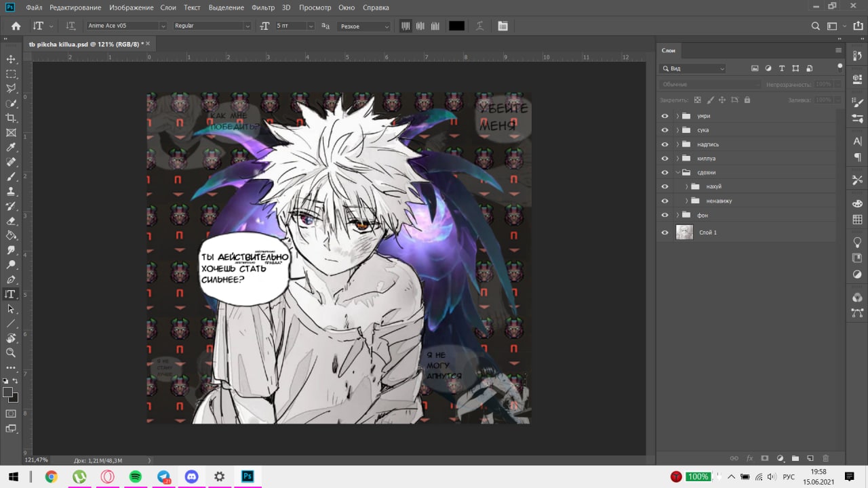
Task: Select the Crop tool
Action: click(x=11, y=118)
